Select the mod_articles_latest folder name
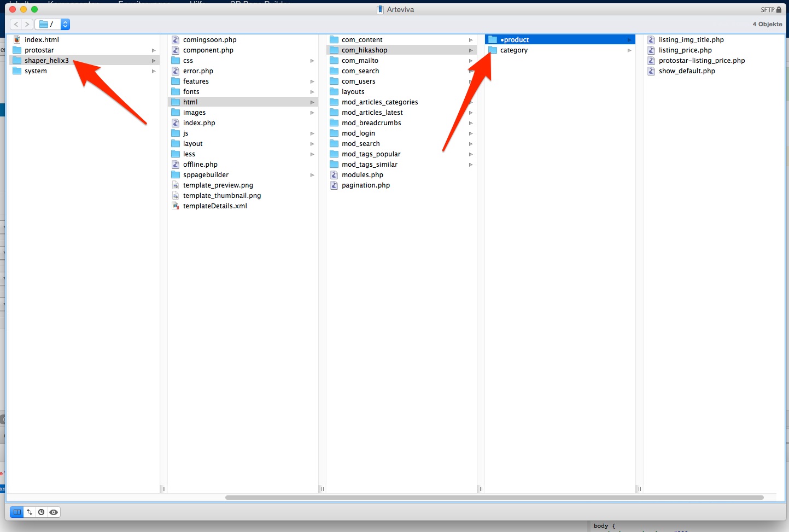 click(x=372, y=113)
